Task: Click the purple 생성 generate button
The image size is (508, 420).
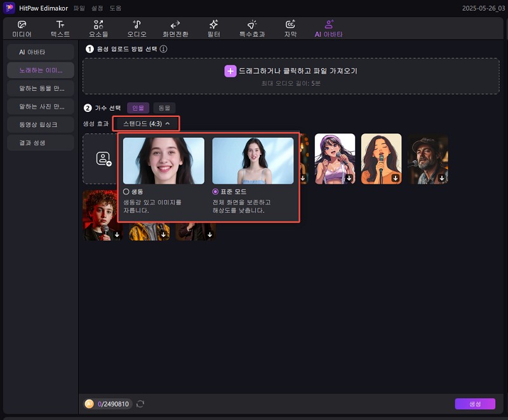Action: [x=475, y=403]
